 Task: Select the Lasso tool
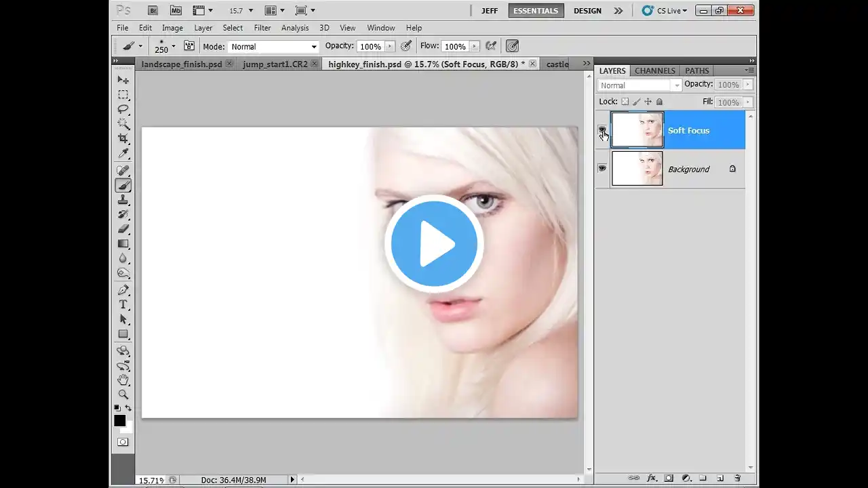coord(123,109)
